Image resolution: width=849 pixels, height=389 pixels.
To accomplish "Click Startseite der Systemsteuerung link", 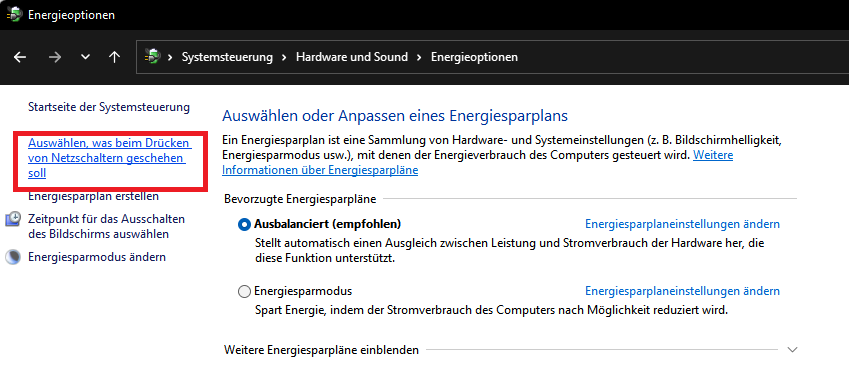I will [109, 107].
